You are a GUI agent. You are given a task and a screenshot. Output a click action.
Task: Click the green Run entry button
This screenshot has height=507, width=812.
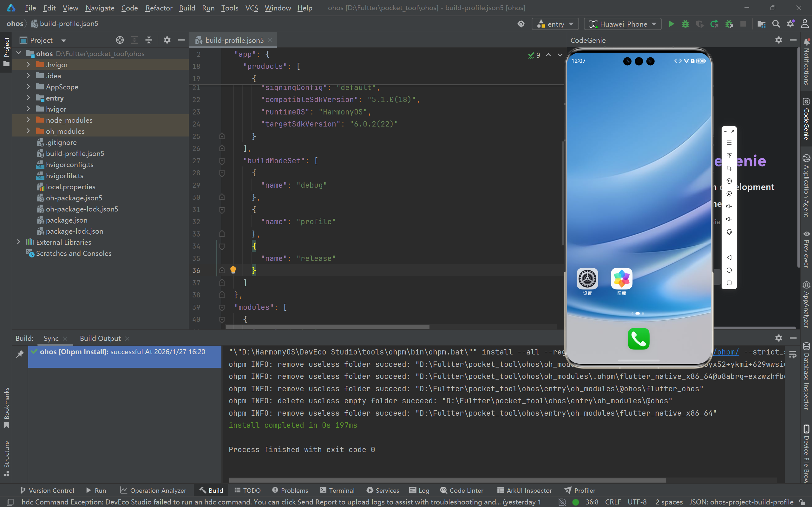671,24
